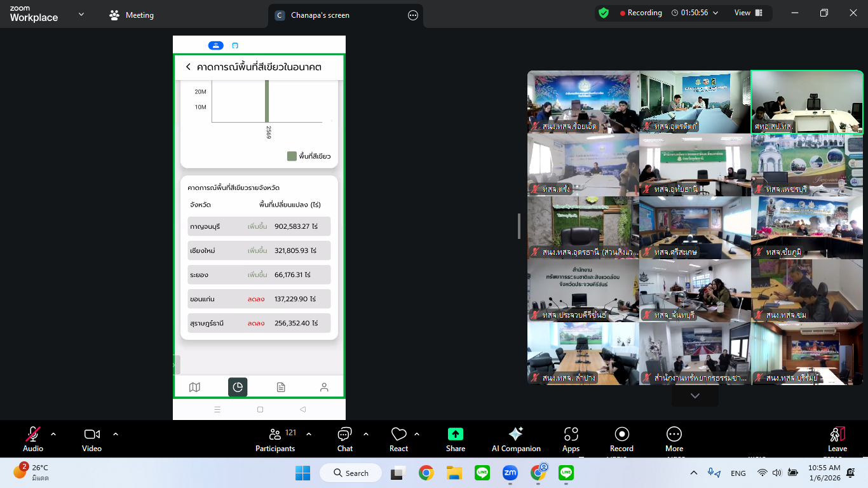The image size is (868, 488).
Task: Switch to the Meeting tab
Action: pyautogui.click(x=132, y=15)
